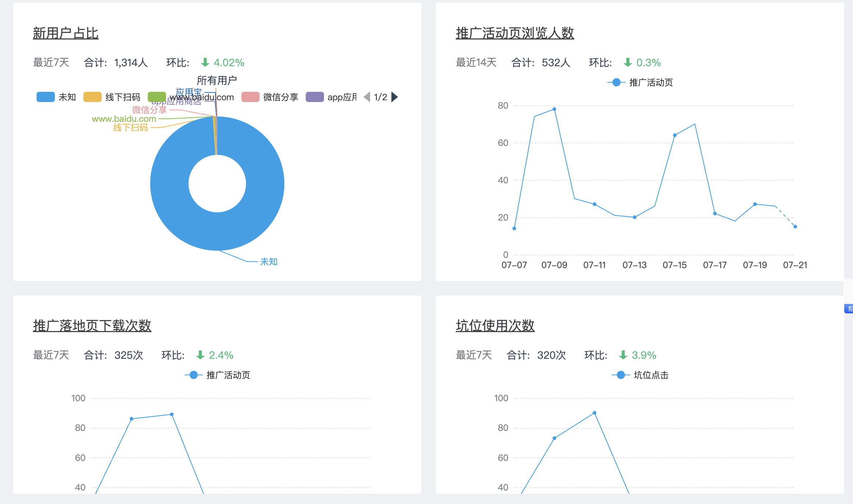Screen dimensions: 853x504
Task: Click the 0.3% decrease arrow icon
Action: [x=628, y=63]
